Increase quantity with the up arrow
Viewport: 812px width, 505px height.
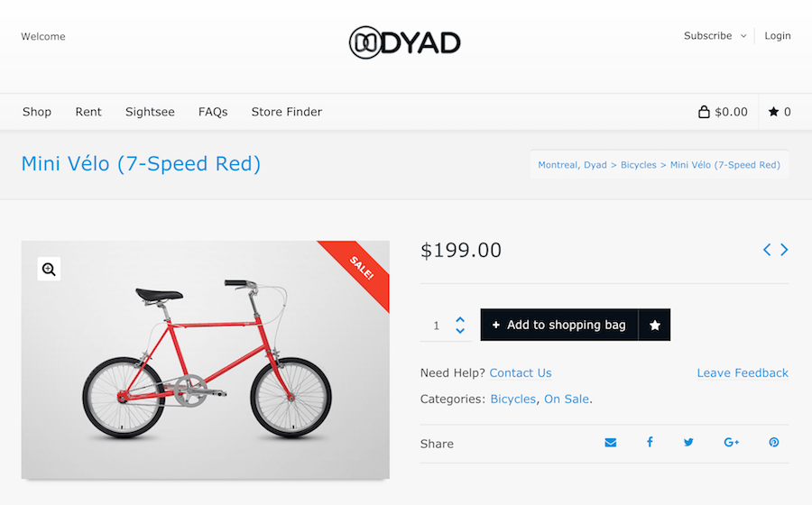tap(460, 319)
